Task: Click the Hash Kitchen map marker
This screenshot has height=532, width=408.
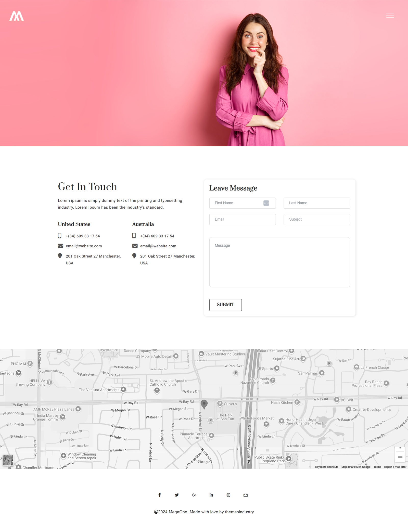Action: [x=297, y=402]
